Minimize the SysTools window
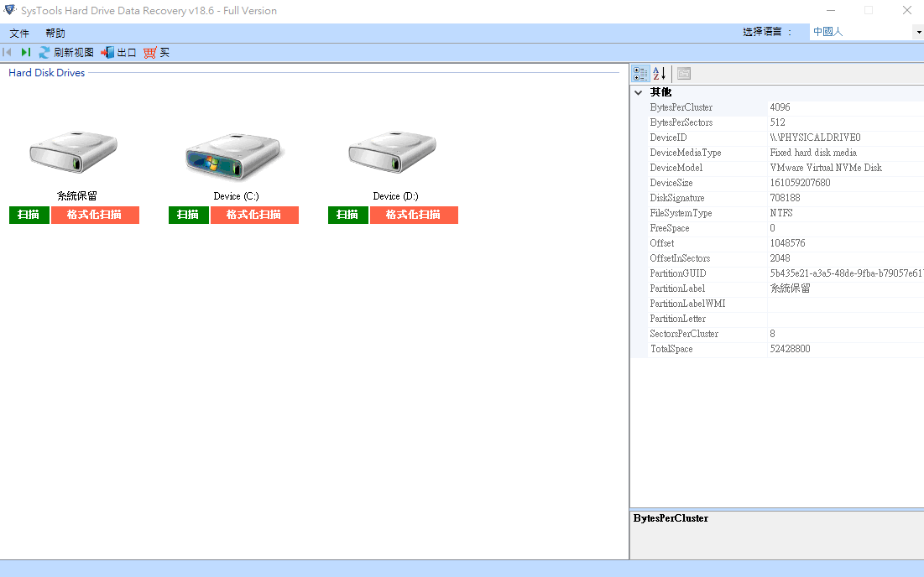The width and height of the screenshot is (924, 577). pos(831,11)
